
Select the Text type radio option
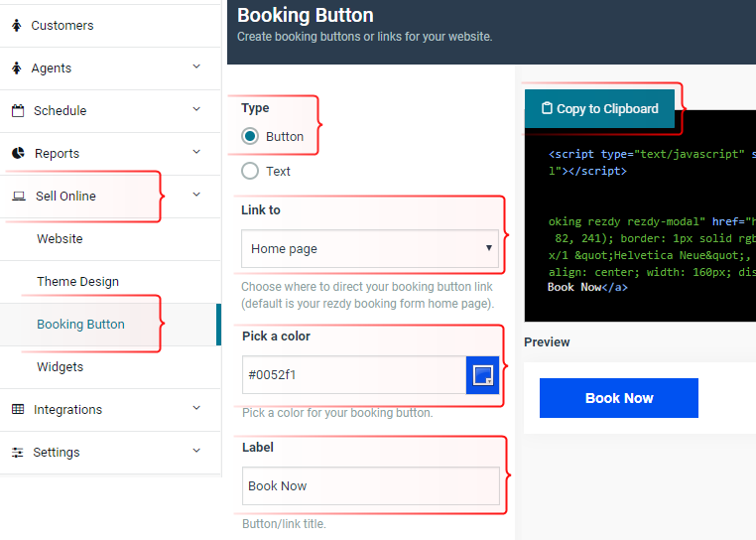click(x=250, y=171)
